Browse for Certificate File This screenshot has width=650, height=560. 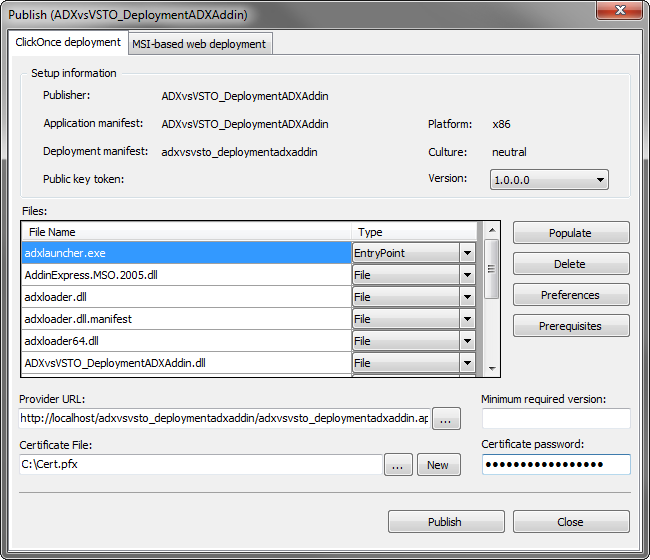(398, 465)
